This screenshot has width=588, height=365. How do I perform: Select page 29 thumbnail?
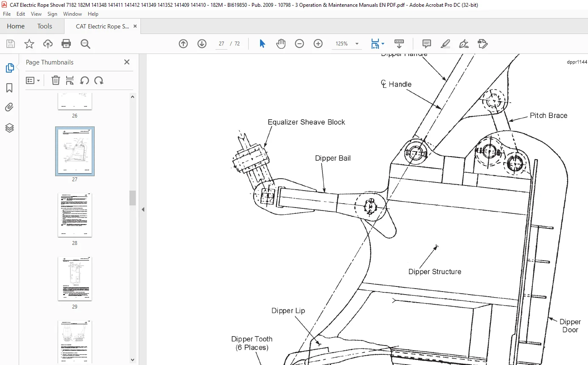pyautogui.click(x=75, y=278)
